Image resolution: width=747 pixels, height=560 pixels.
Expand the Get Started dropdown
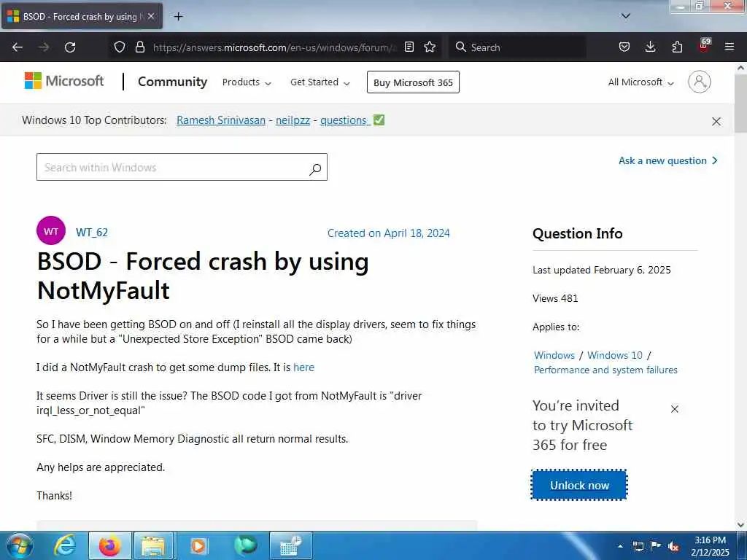(x=320, y=82)
